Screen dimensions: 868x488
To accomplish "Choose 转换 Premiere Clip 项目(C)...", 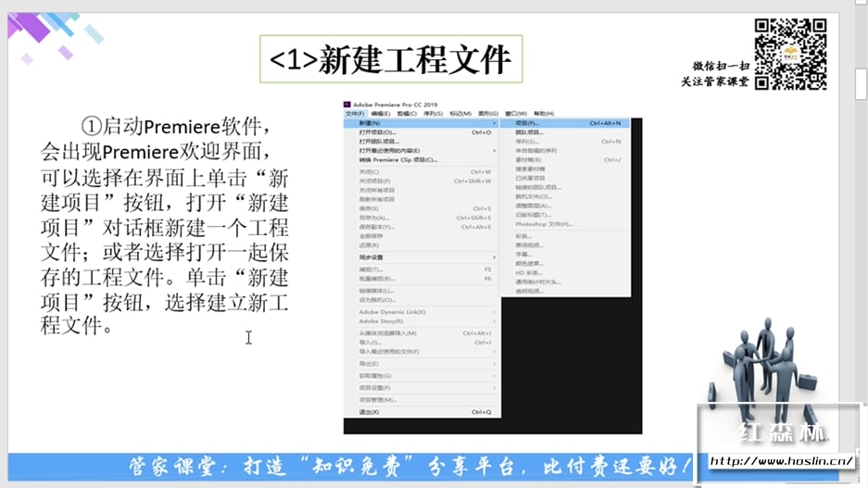I will [x=422, y=160].
